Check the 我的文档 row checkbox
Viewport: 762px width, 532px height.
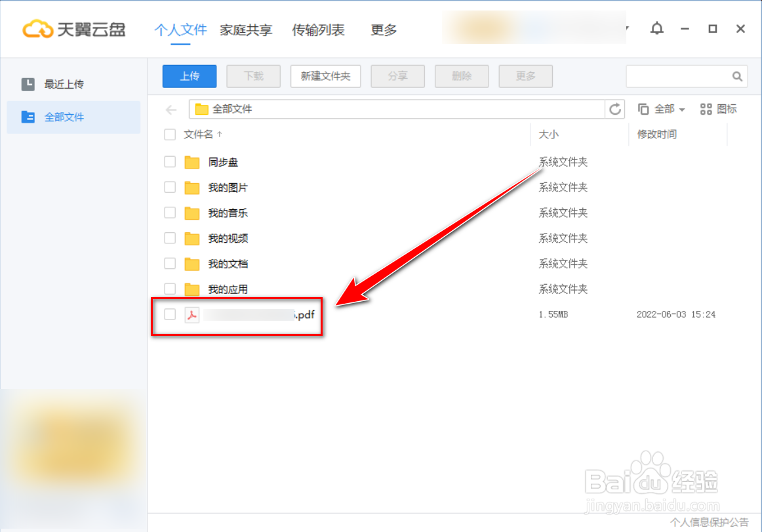tap(170, 264)
